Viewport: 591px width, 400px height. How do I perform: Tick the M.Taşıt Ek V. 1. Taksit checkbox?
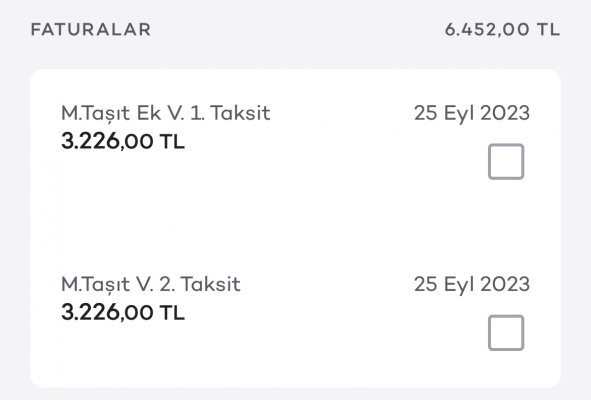tap(506, 161)
